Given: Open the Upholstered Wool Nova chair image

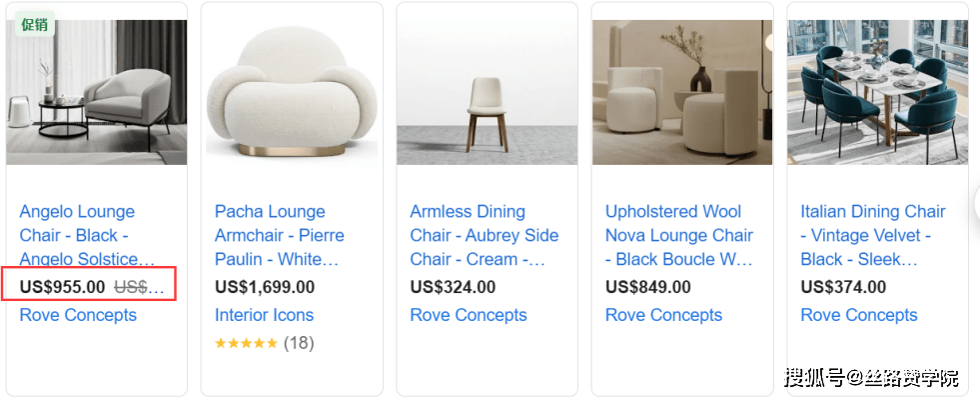Looking at the screenshot, I should click(682, 93).
